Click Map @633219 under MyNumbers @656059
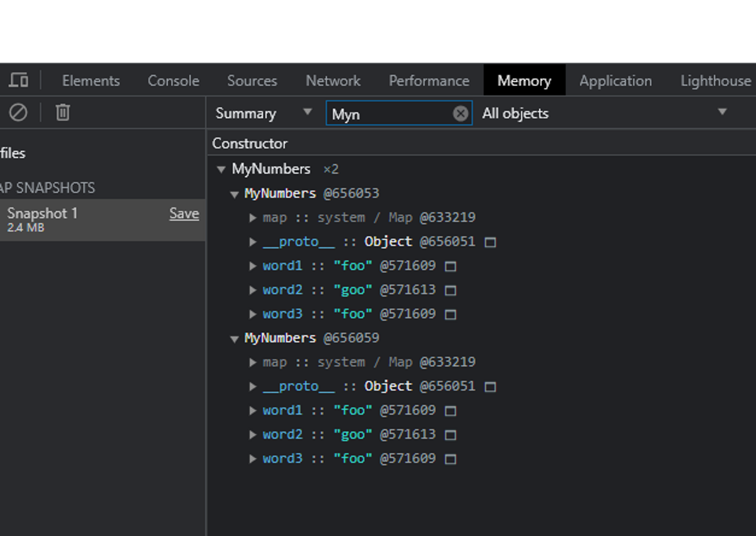 432,362
